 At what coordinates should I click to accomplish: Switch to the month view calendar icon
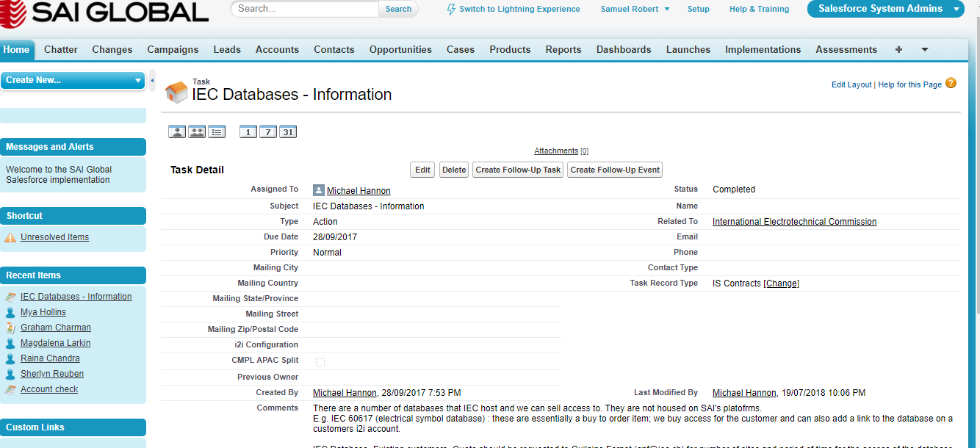pos(288,132)
